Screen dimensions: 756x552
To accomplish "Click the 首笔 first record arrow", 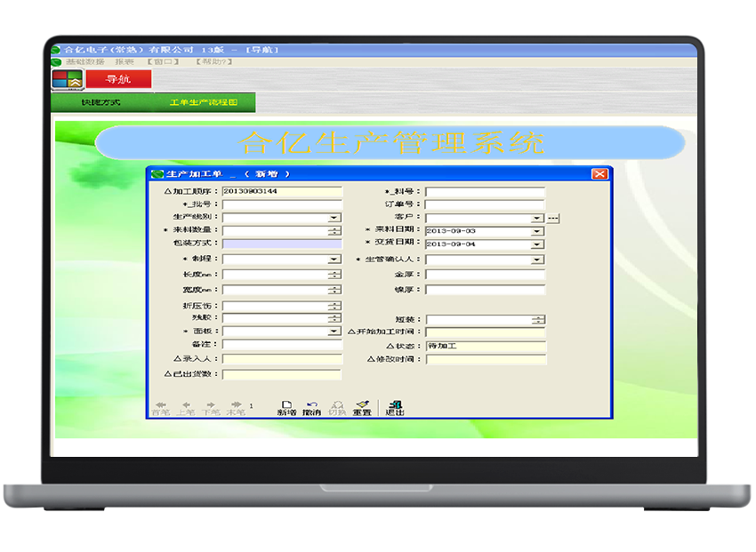I will (x=160, y=406).
